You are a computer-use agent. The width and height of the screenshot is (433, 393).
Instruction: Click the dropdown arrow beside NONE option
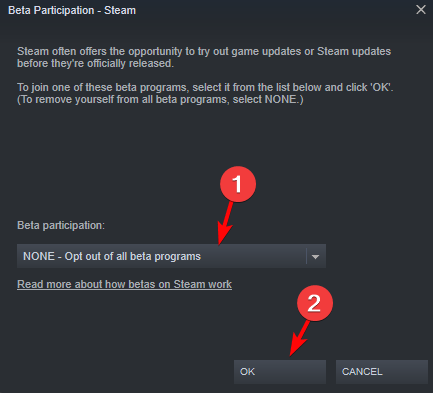coord(315,257)
